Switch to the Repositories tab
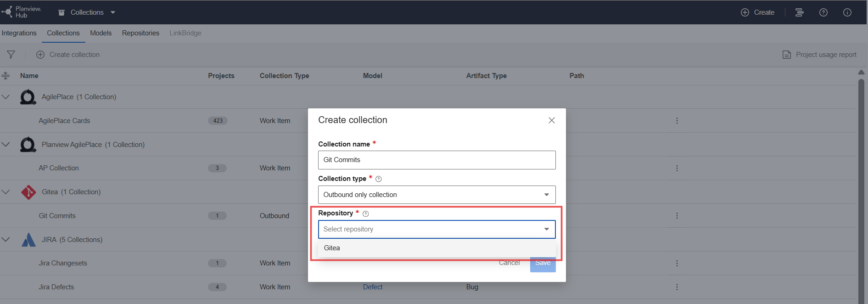 (140, 33)
